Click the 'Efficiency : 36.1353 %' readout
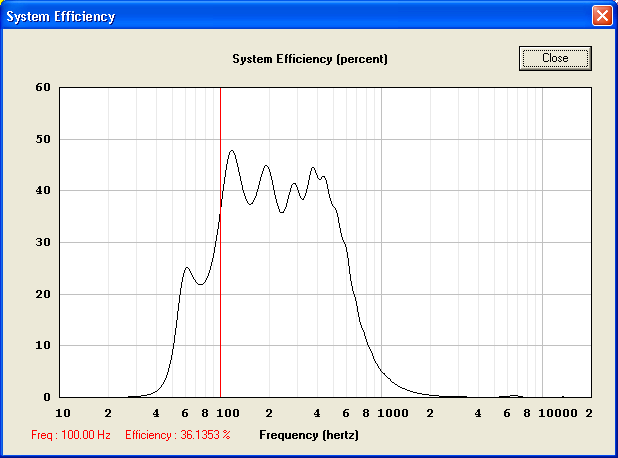This screenshot has height=458, width=618. tap(178, 435)
